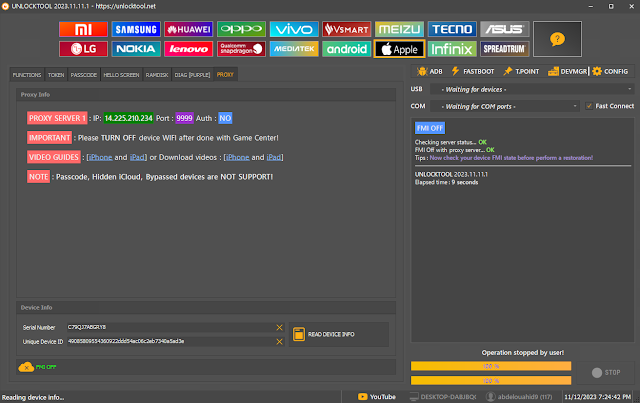Select the PROXY tab
Screen dimensions: 640x403
tap(225, 75)
